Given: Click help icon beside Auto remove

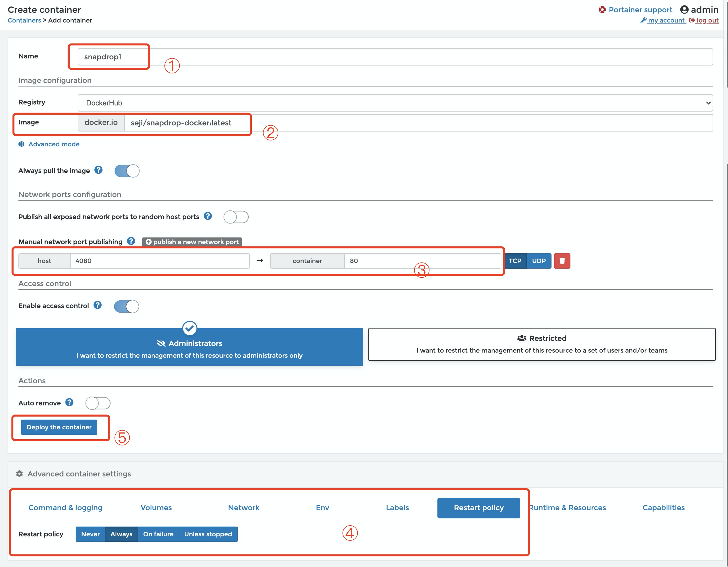Looking at the screenshot, I should (69, 402).
